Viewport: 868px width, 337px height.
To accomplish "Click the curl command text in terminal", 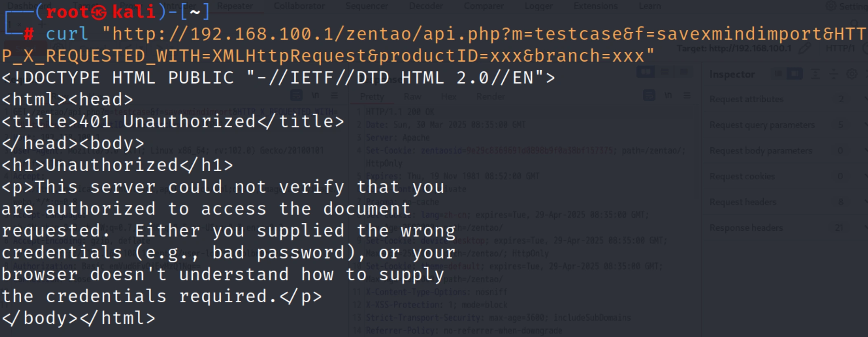I will tap(67, 34).
